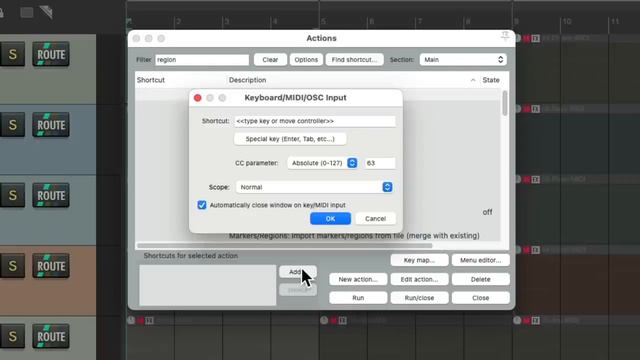
Task: Click the off state value in the State column
Action: 487,212
